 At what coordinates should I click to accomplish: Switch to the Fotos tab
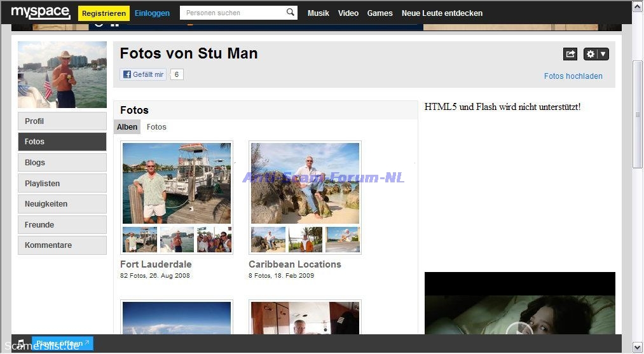(156, 127)
